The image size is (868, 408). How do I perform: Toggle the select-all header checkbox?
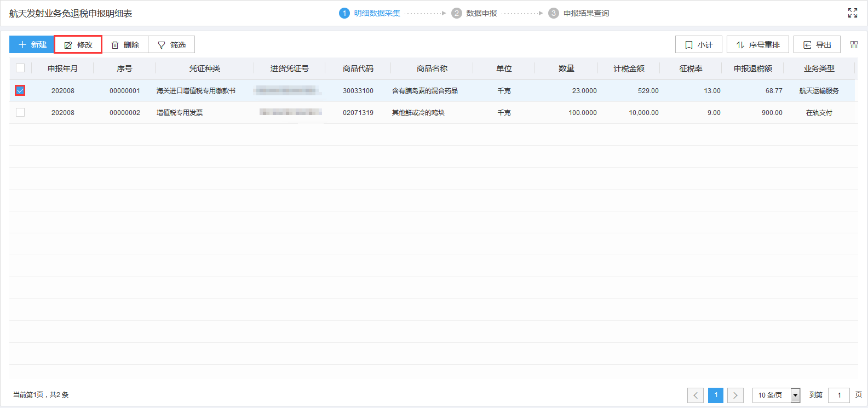point(20,68)
